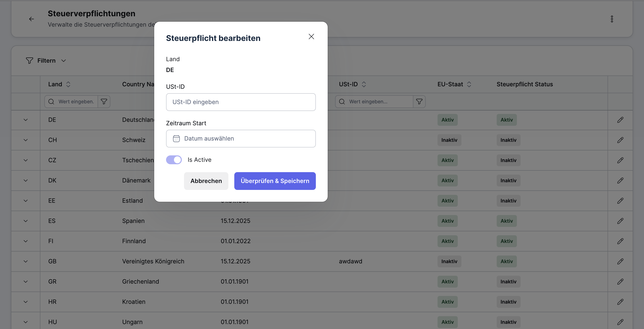Expand the Finnland row chevron
This screenshot has width=644, height=329.
[x=26, y=241]
